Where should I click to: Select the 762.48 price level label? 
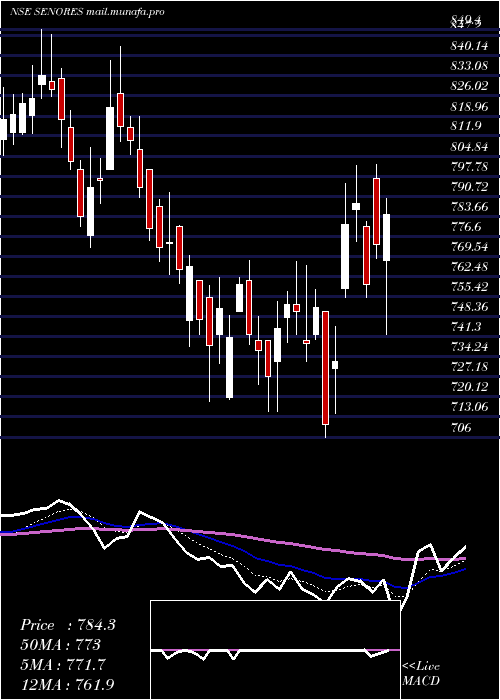click(x=469, y=267)
